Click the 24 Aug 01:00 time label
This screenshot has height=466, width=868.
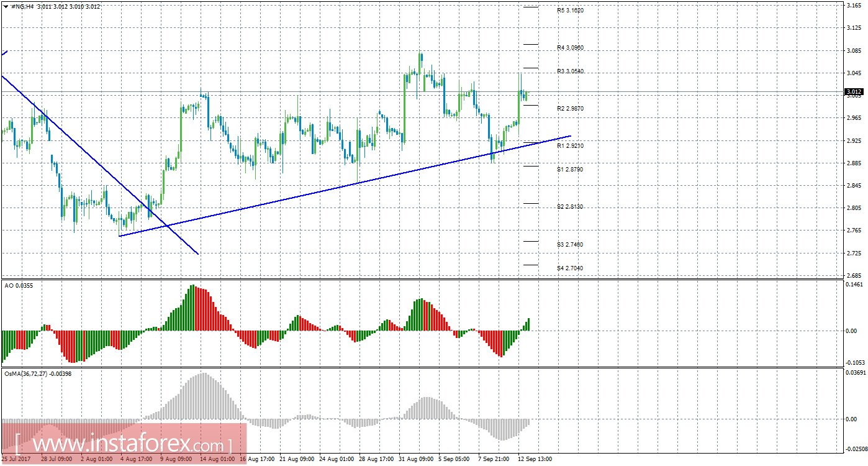(x=337, y=460)
